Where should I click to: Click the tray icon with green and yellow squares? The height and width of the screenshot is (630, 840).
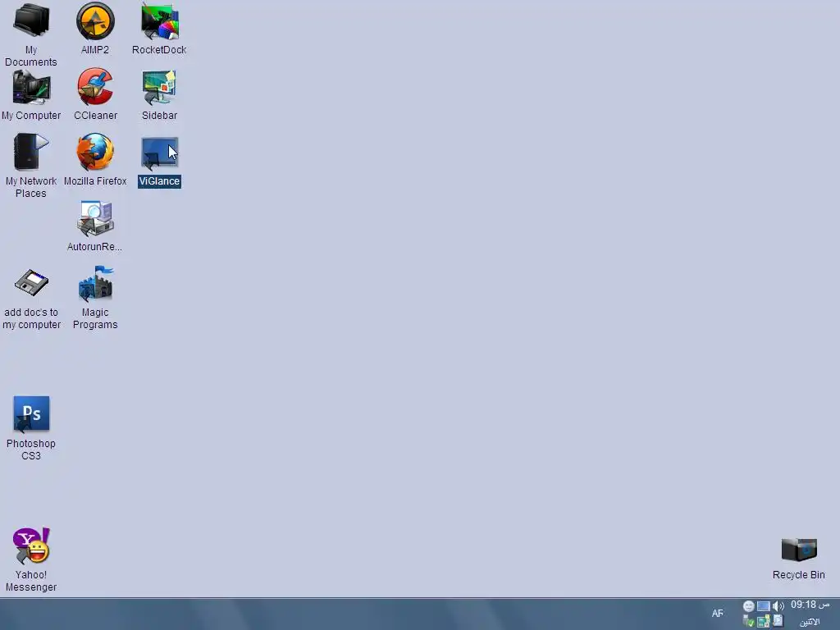[764, 622]
